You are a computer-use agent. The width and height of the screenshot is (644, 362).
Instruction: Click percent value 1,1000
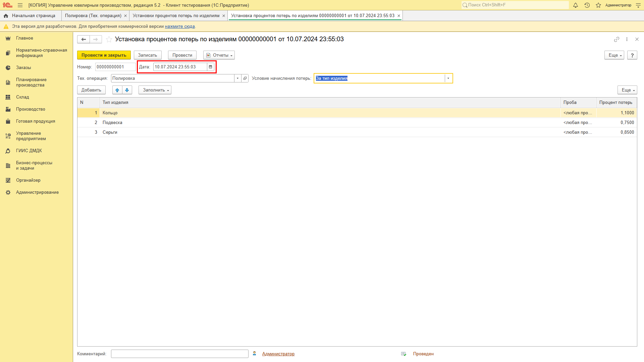click(627, 113)
